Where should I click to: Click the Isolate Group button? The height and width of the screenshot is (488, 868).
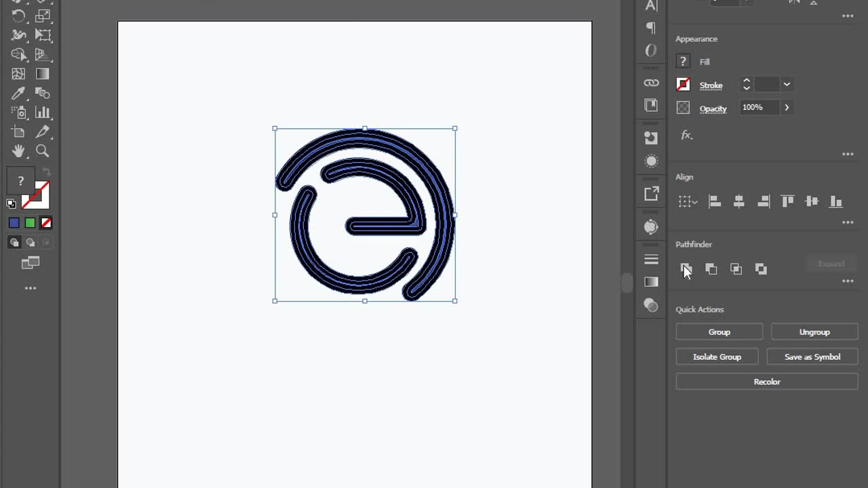pos(717,357)
